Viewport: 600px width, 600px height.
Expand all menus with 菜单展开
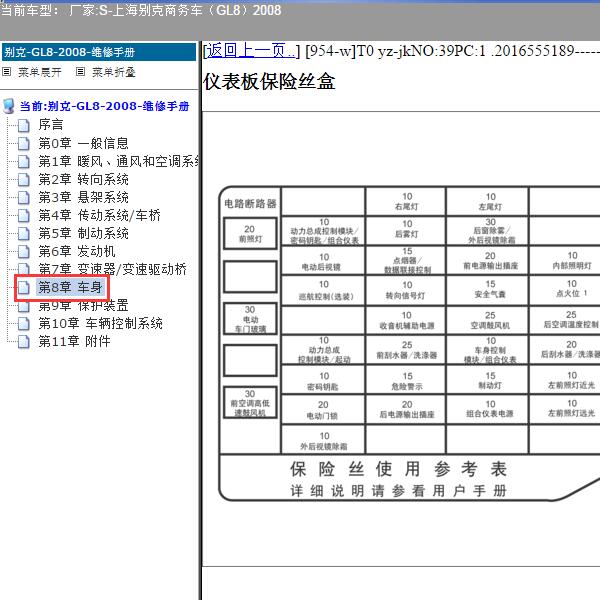(x=40, y=72)
